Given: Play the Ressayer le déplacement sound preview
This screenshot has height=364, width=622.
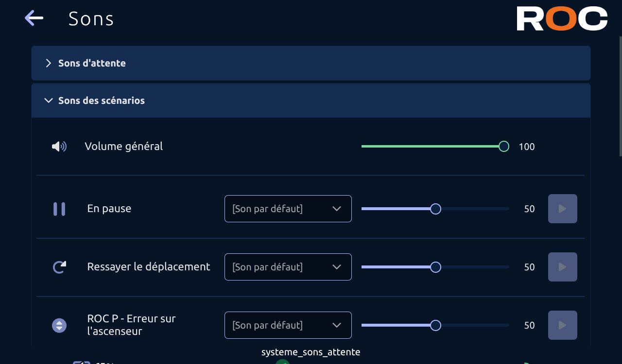Looking at the screenshot, I should coord(563,267).
